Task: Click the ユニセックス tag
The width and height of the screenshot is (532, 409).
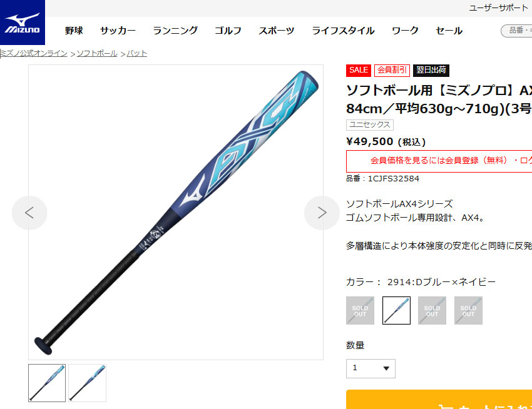Action: click(369, 125)
